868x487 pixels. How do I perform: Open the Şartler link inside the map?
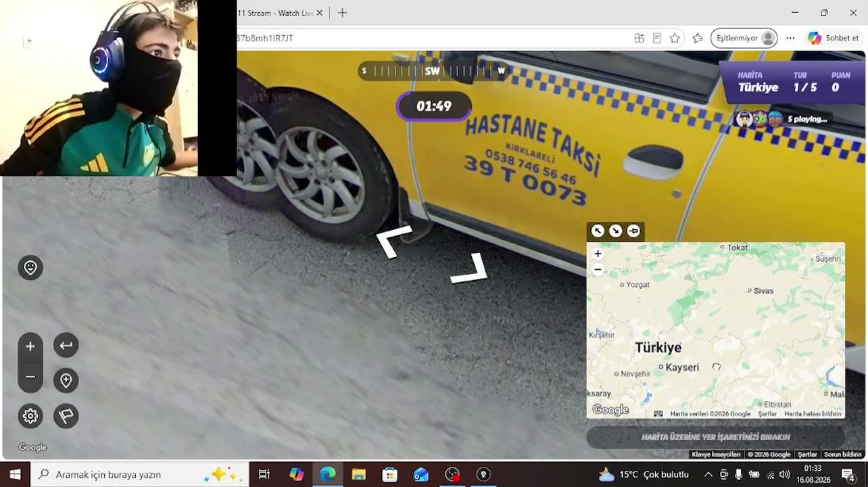(767, 414)
